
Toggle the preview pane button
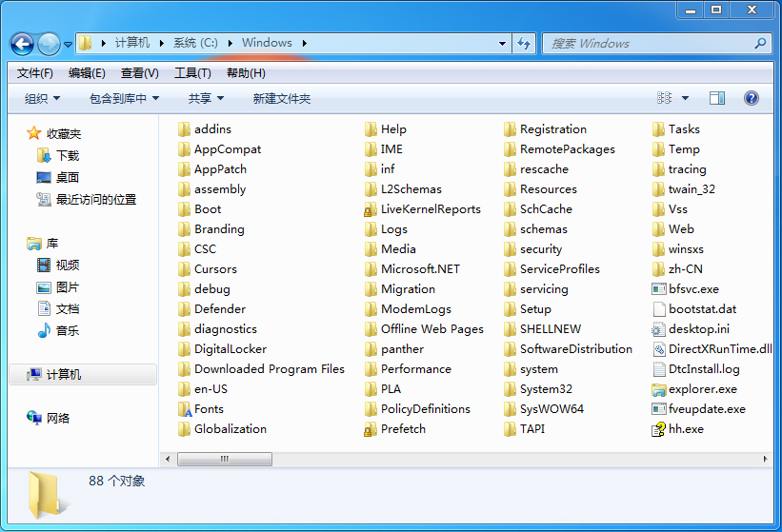point(716,98)
